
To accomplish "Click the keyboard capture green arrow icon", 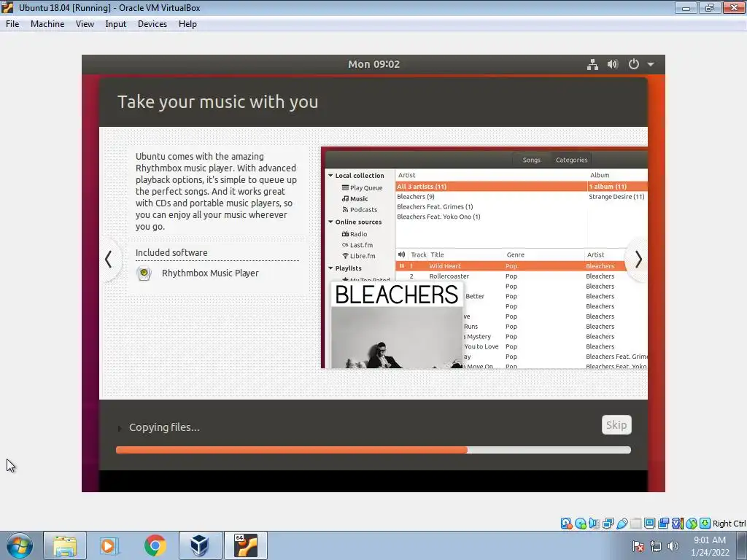I will tap(705, 524).
